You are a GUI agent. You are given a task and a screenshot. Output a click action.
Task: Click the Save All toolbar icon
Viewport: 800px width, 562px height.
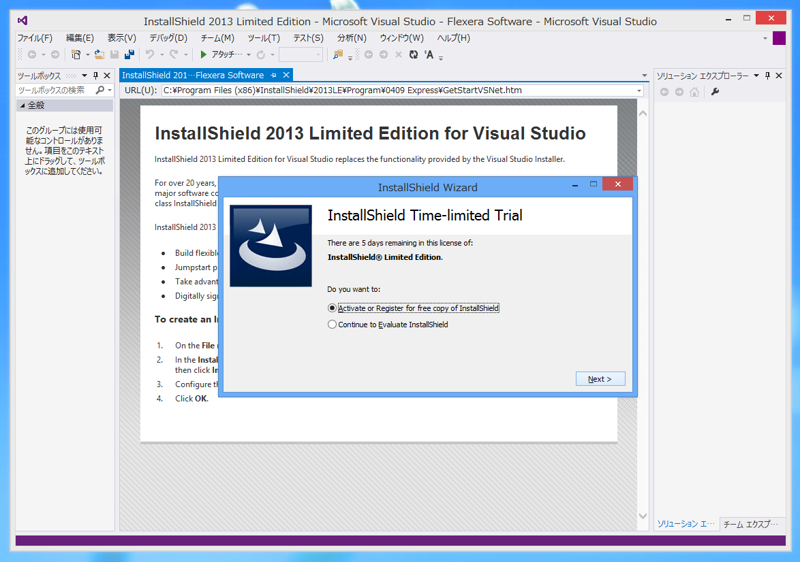[x=129, y=55]
